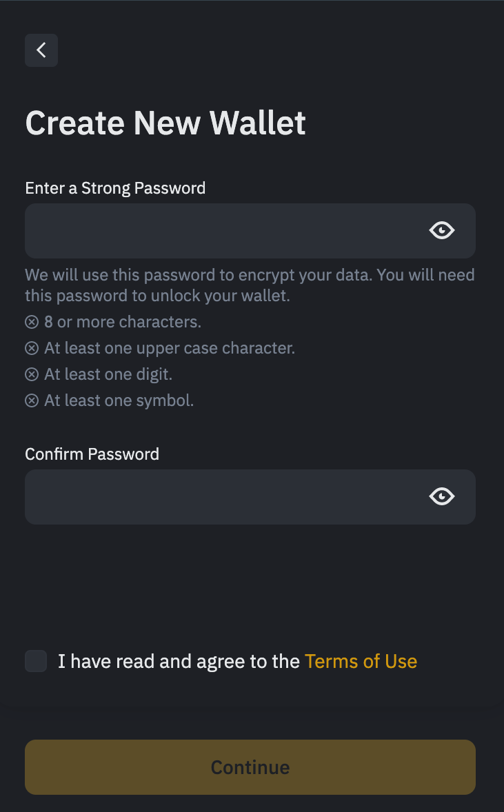Click the Confirm Password label
This screenshot has width=504, height=812.
(x=92, y=454)
